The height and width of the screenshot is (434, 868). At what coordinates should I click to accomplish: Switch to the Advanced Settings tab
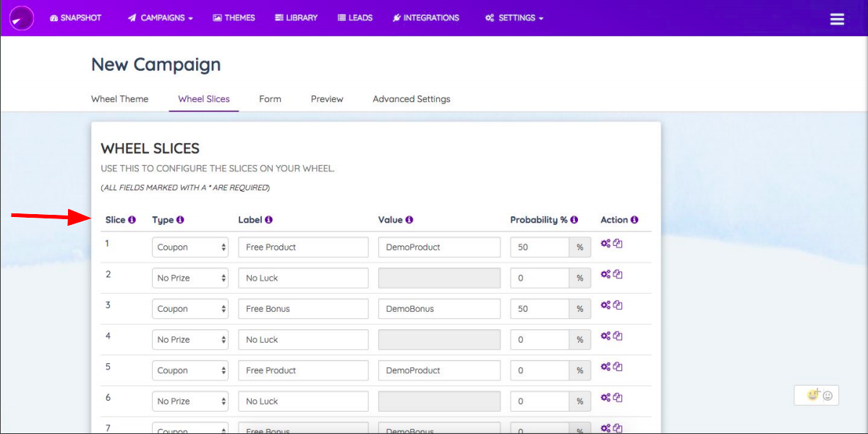412,99
